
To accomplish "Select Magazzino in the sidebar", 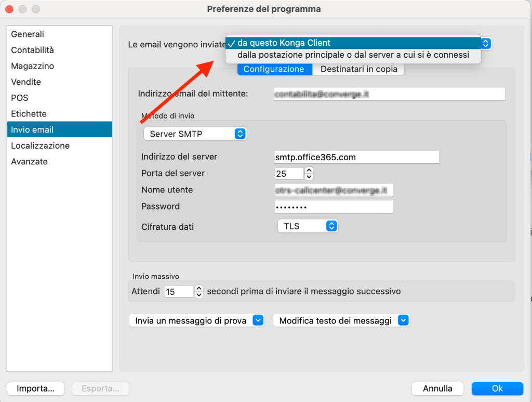I will [x=33, y=66].
